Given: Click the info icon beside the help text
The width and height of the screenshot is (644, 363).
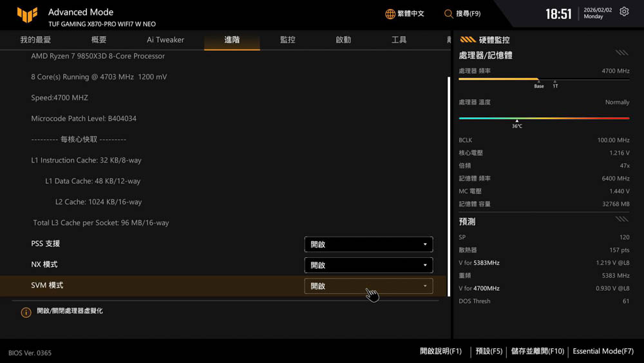Looking at the screenshot, I should pos(26,313).
